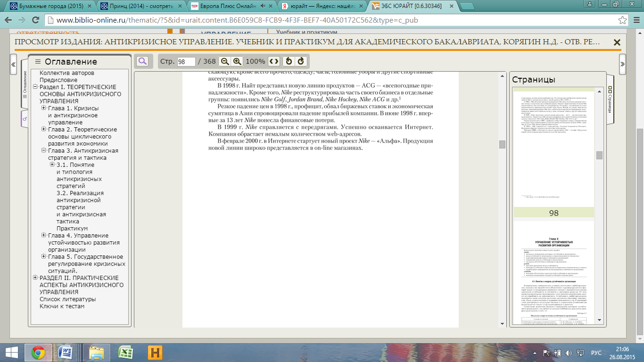
Task: Expand section 3.1. Понятие node
Action: [x=52, y=165]
